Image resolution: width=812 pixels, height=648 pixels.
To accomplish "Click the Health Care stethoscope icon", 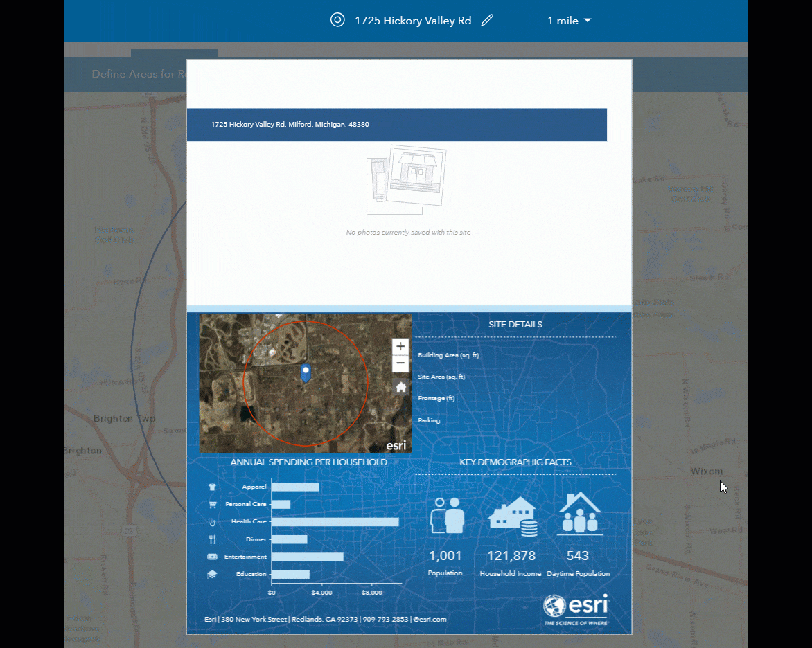I will point(213,521).
